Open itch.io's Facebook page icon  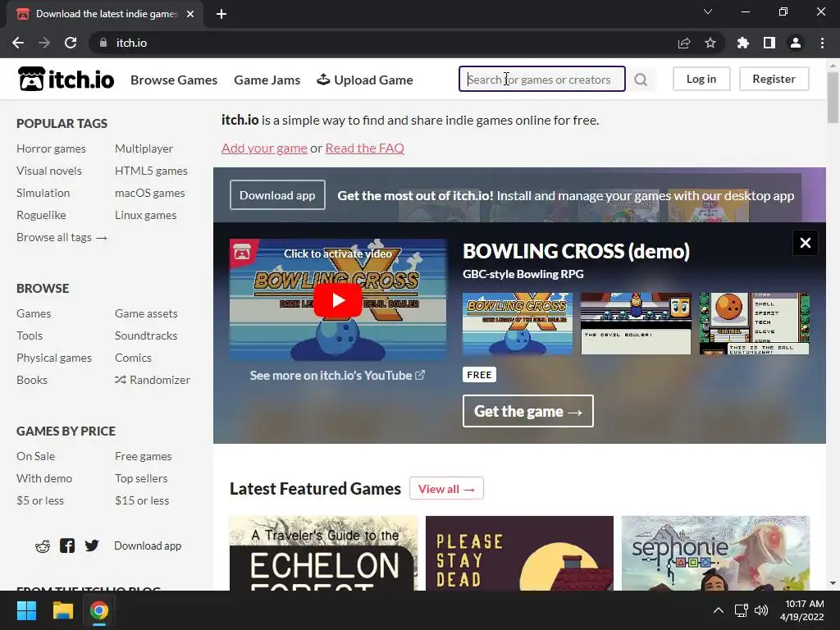67,546
